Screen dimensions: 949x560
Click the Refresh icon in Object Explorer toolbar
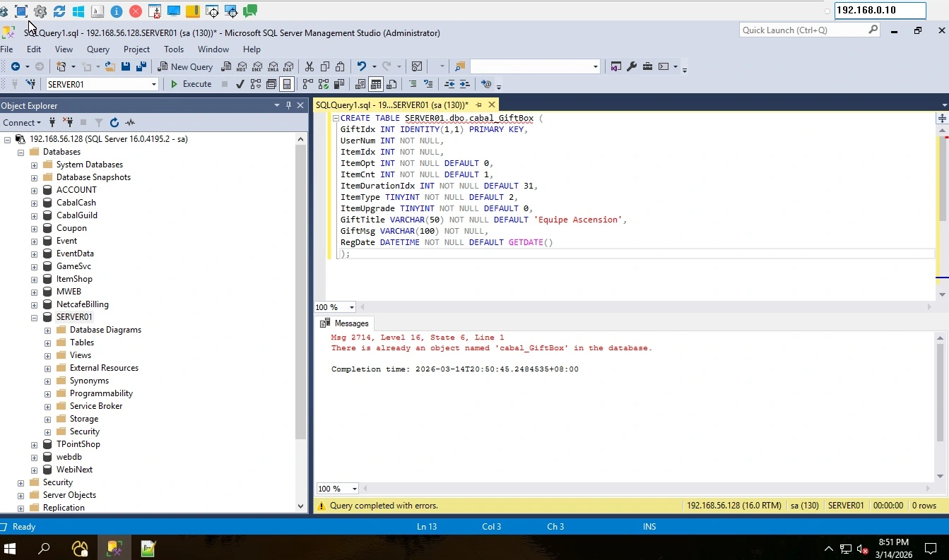click(114, 122)
